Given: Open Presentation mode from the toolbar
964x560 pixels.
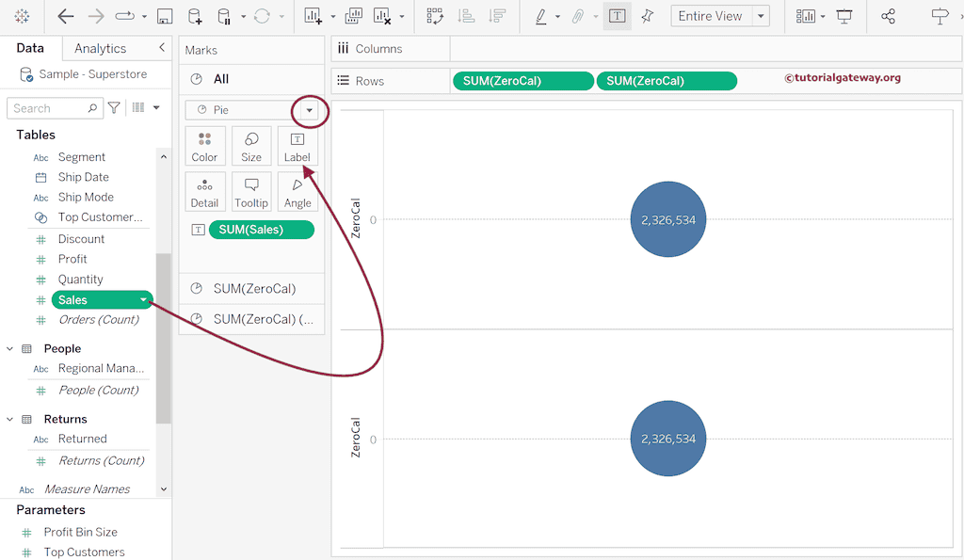Looking at the screenshot, I should click(x=844, y=16).
